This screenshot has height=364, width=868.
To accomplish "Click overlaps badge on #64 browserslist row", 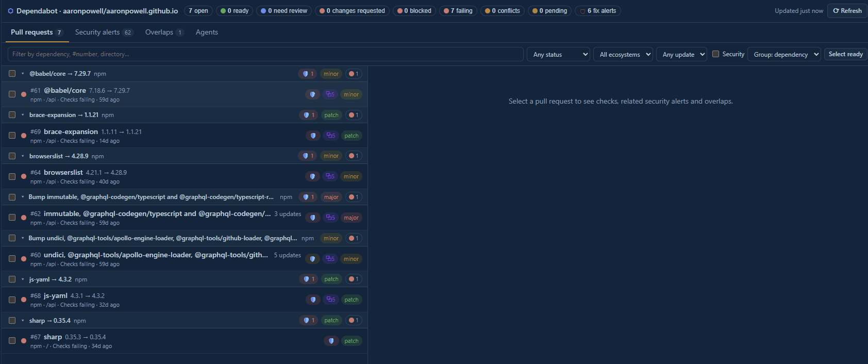I will [x=330, y=176].
